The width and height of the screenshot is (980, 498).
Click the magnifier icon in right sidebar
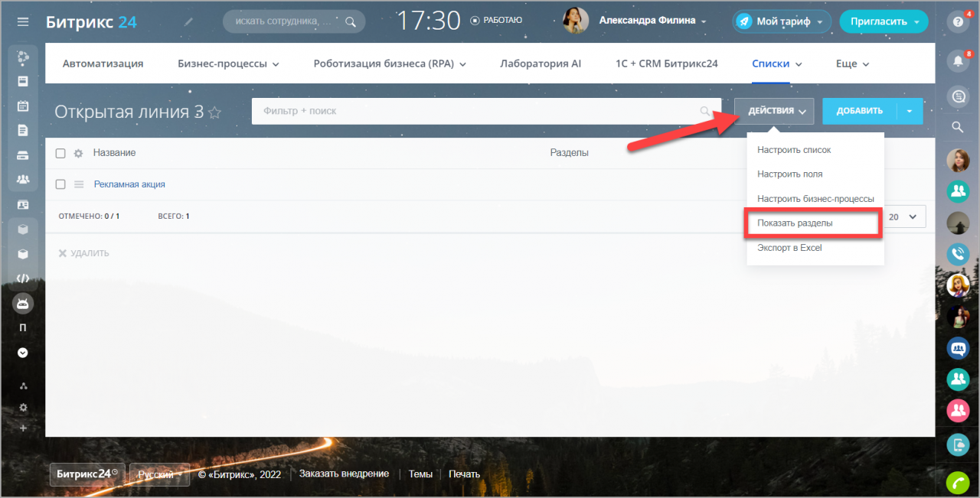pyautogui.click(x=957, y=127)
